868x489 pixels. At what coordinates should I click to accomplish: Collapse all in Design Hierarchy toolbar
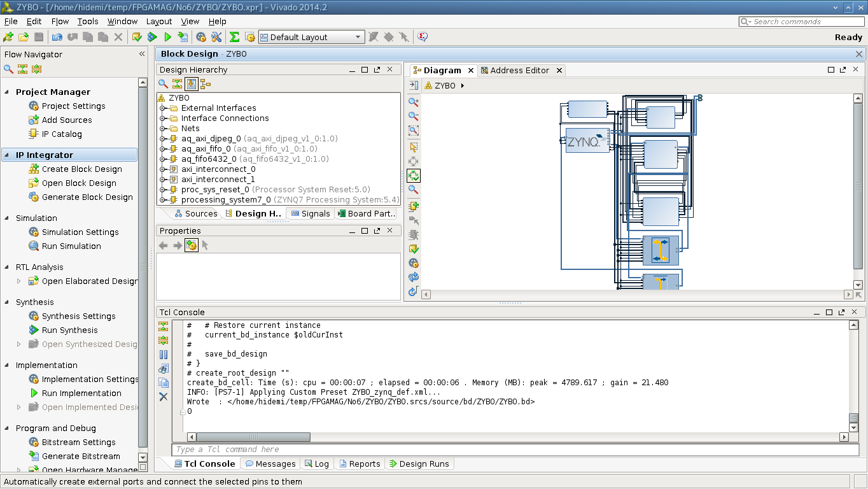(x=178, y=84)
